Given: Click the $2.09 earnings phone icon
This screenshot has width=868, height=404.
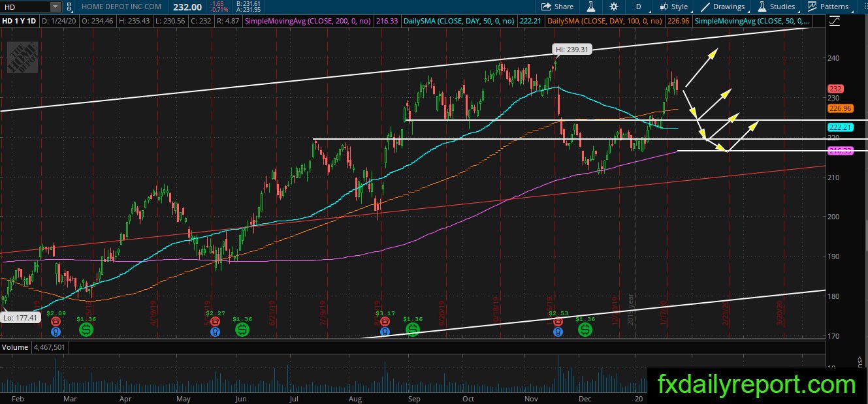Looking at the screenshot, I should (57, 322).
